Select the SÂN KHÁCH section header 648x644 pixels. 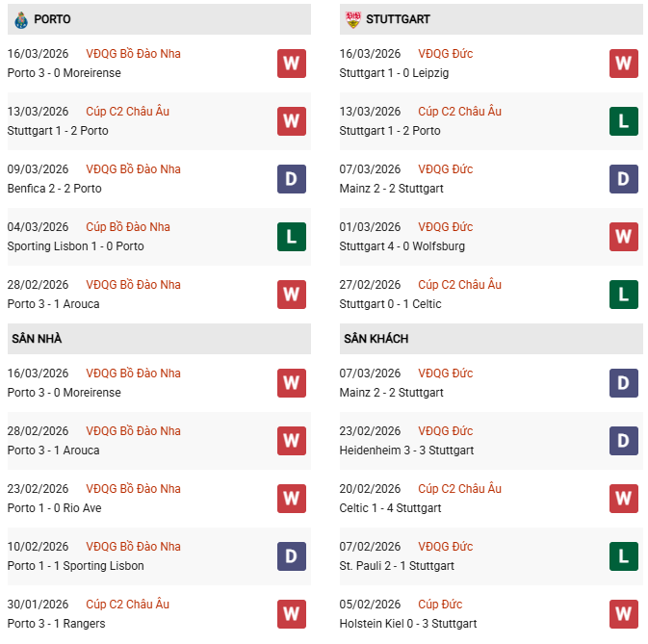tap(376, 339)
